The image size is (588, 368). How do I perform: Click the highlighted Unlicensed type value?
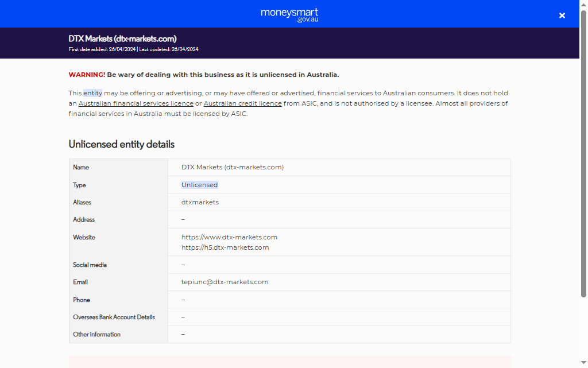[x=199, y=185]
